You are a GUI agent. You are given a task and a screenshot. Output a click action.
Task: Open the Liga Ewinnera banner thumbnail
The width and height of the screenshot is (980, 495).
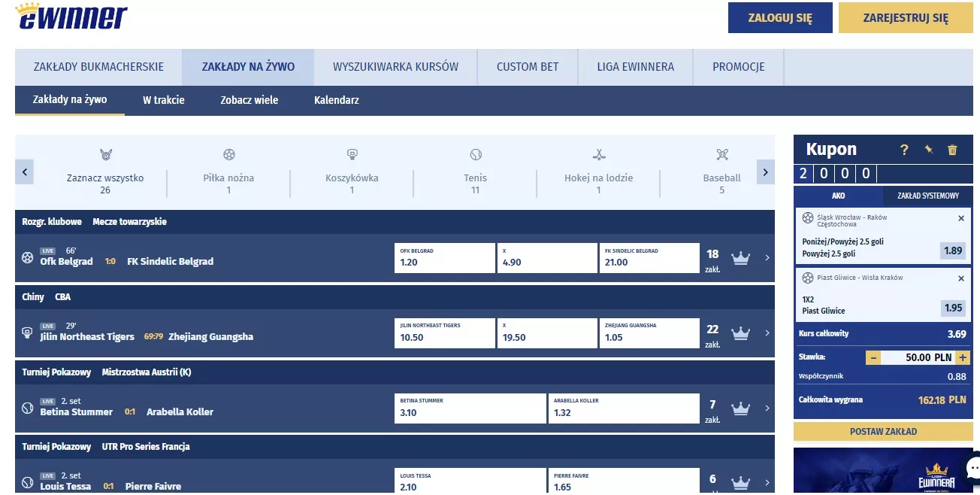click(883, 471)
